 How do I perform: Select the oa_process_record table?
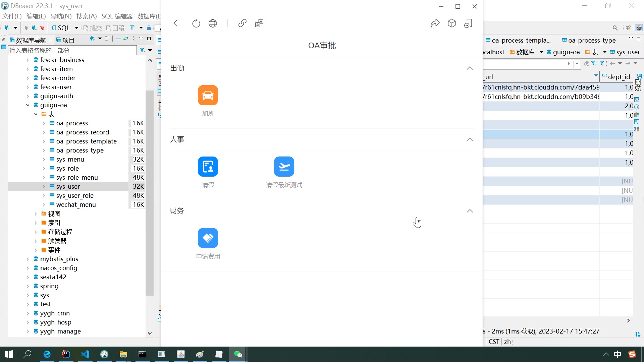pos(83,132)
